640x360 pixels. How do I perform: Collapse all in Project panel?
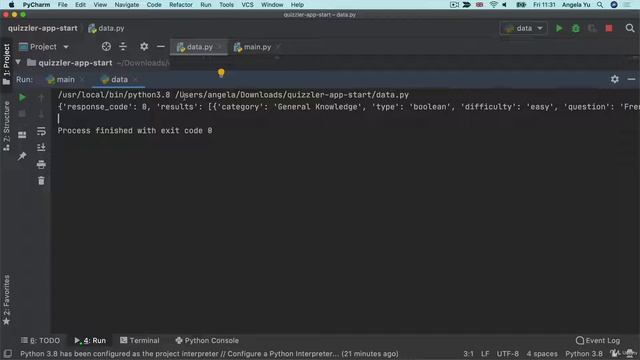click(x=123, y=47)
